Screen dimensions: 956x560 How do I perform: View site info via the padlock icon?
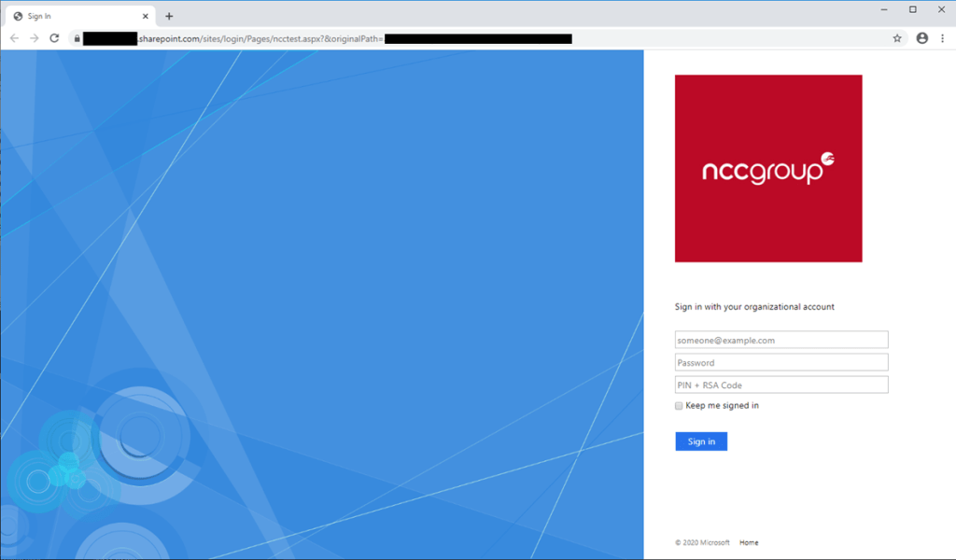(x=77, y=38)
